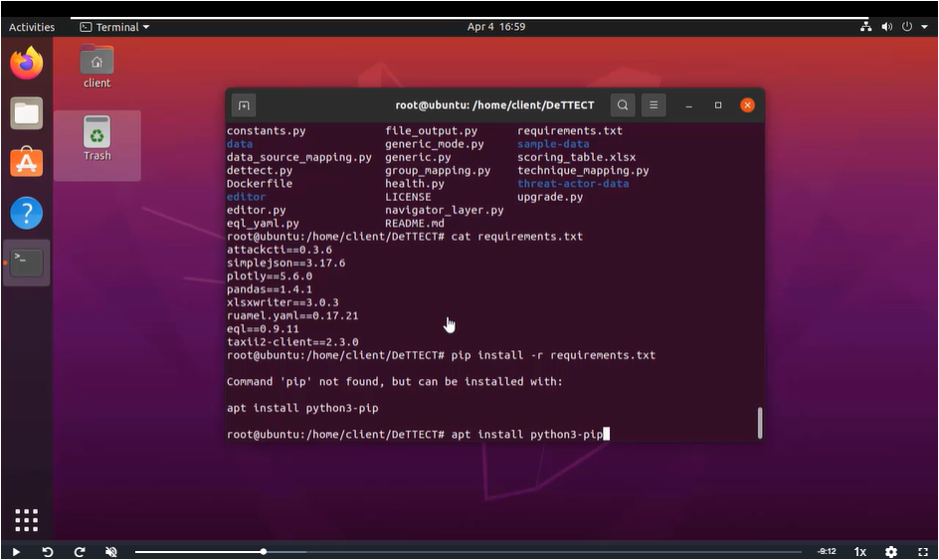The width and height of the screenshot is (939, 560).
Task: Open the Apr 4 16:59 clock menu
Action: pos(496,27)
